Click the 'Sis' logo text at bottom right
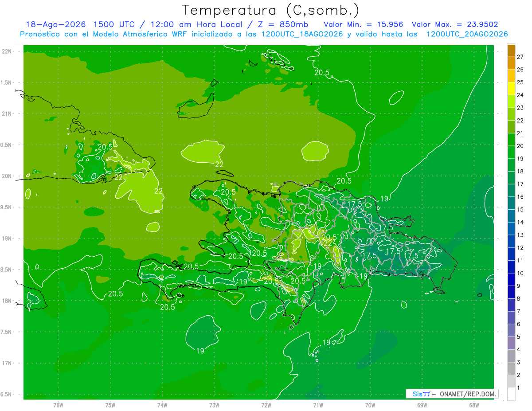The image size is (532, 411). [418, 394]
